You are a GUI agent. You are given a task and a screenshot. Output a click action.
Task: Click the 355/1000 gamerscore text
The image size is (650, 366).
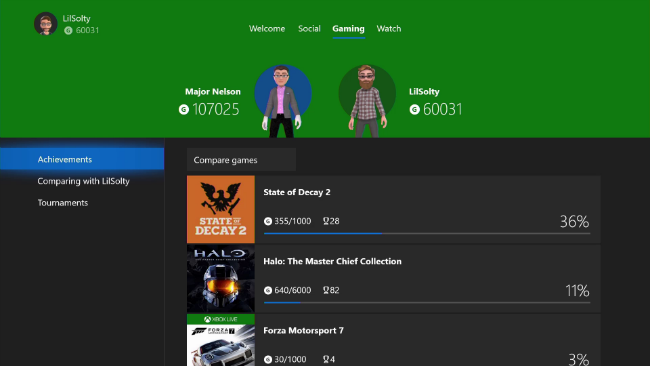pos(293,221)
